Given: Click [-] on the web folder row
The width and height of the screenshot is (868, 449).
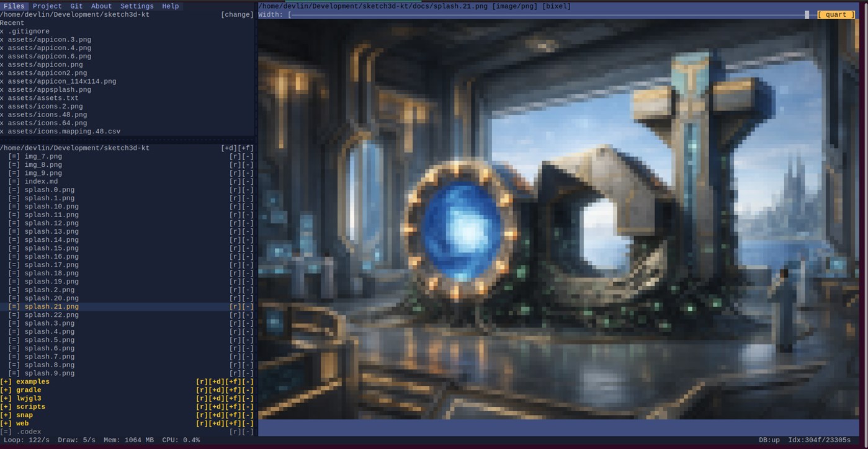Looking at the screenshot, I should pyautogui.click(x=248, y=424).
